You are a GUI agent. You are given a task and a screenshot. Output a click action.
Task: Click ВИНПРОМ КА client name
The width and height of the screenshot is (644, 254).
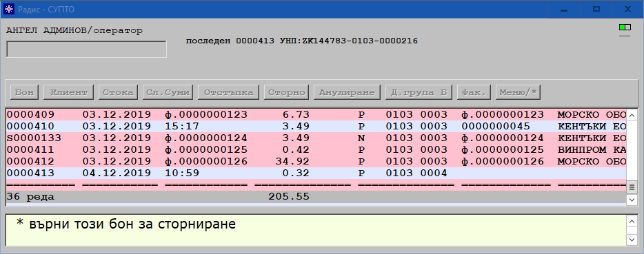point(592,149)
